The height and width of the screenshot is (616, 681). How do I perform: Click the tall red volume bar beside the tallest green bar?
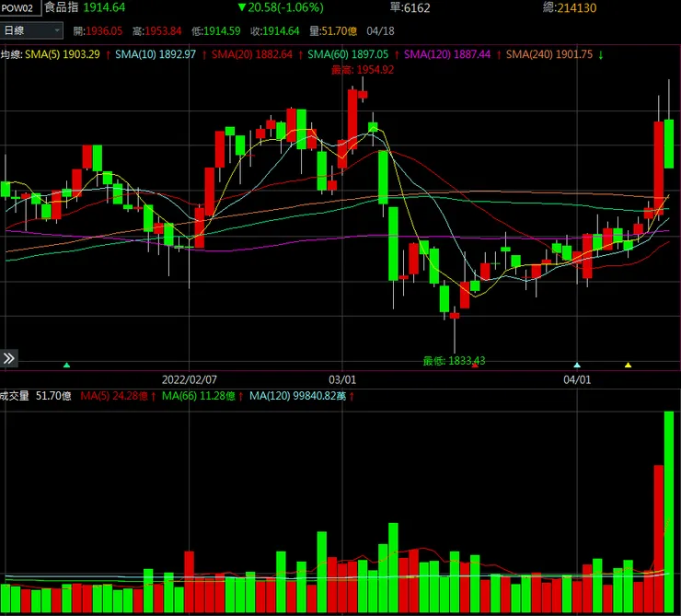pos(659,539)
